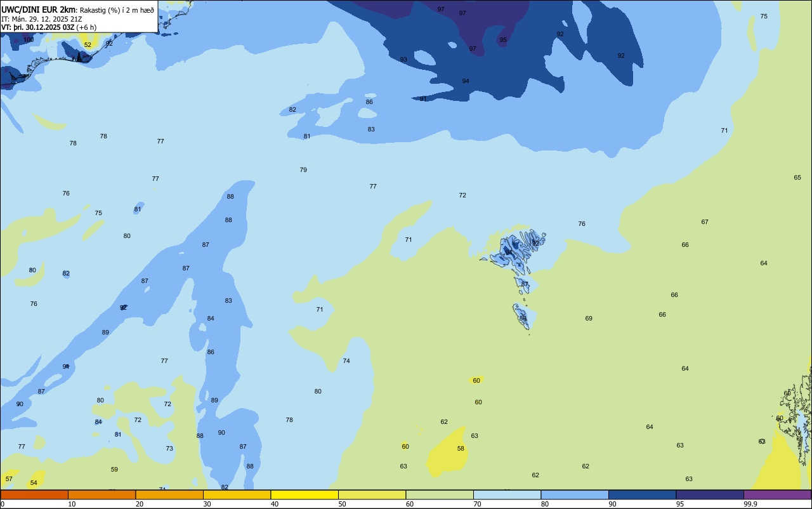This screenshot has height=509, width=812.
Task: Click the humidity value 74 on map
Action: coord(346,360)
